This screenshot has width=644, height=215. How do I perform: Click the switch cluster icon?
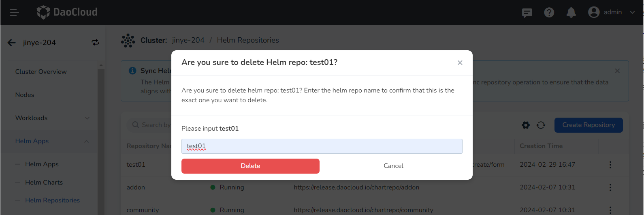(95, 43)
